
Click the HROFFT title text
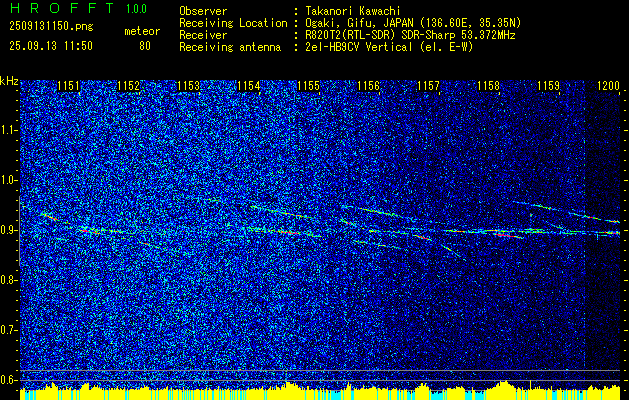(62, 8)
